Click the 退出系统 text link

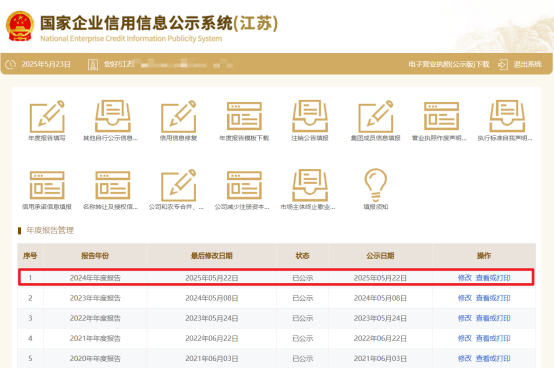pyautogui.click(x=528, y=64)
